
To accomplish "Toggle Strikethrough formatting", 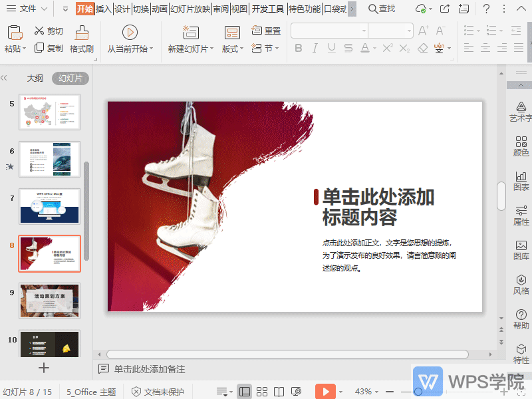I will 348,48.
